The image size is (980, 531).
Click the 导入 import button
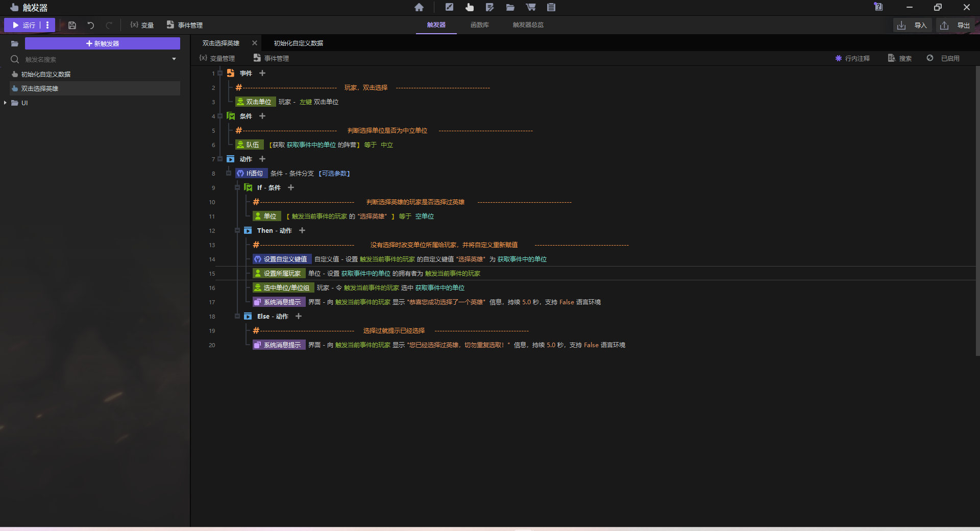pos(912,26)
